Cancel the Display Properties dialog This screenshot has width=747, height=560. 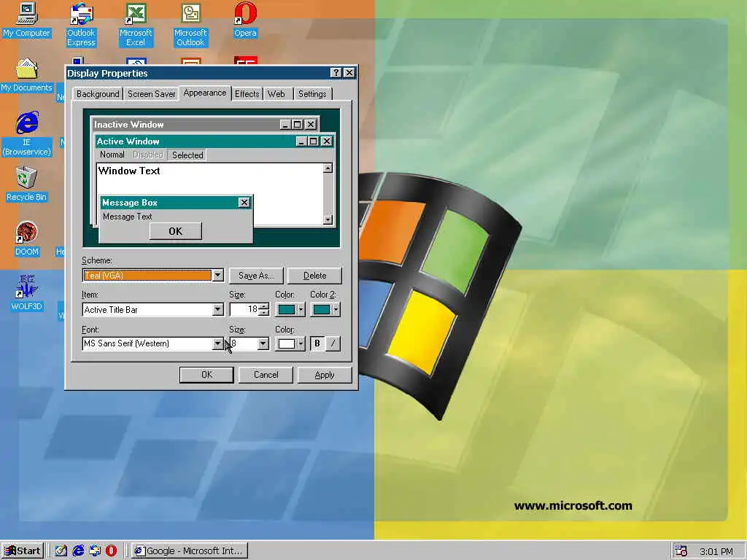[266, 375]
